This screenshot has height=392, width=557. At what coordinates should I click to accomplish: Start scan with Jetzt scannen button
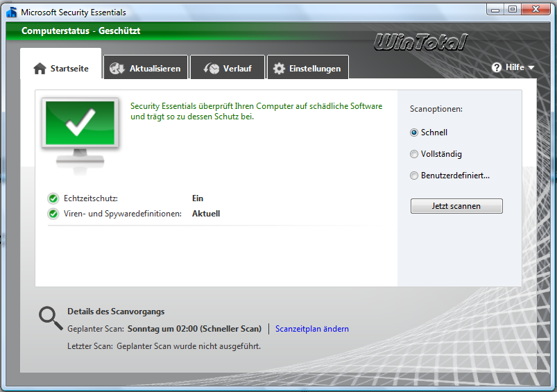456,206
